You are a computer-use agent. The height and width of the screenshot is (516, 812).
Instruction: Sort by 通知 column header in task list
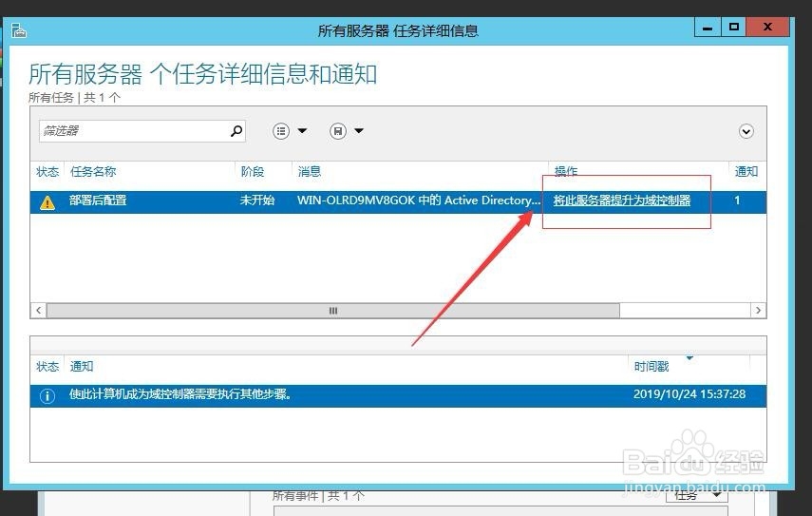(746, 171)
